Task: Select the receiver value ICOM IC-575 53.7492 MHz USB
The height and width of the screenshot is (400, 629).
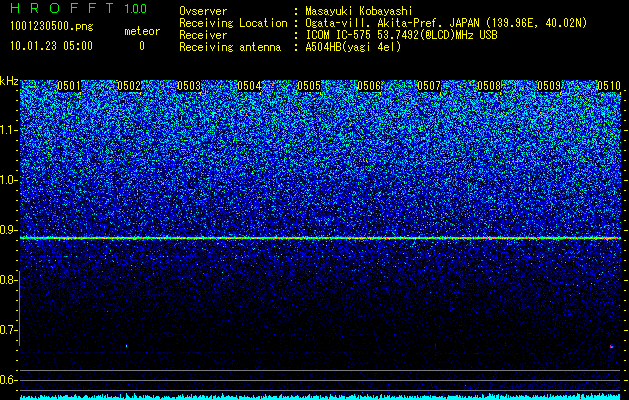Action: click(401, 35)
